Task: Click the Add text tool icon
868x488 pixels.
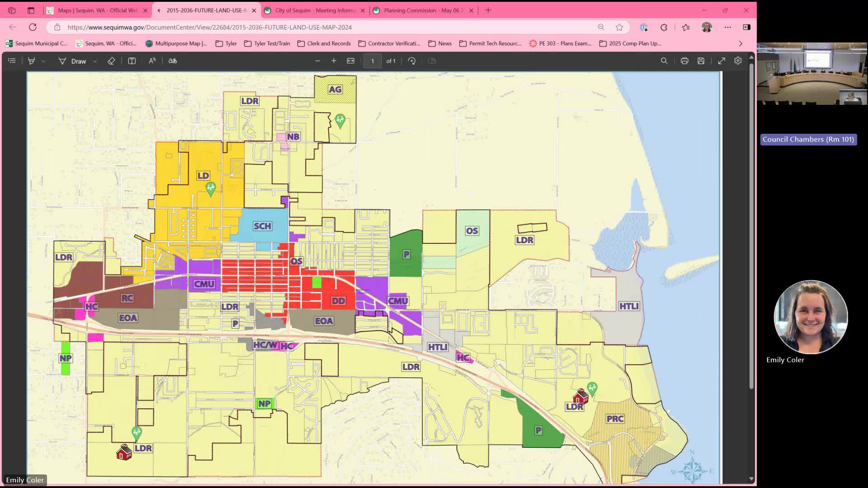Action: tap(132, 61)
